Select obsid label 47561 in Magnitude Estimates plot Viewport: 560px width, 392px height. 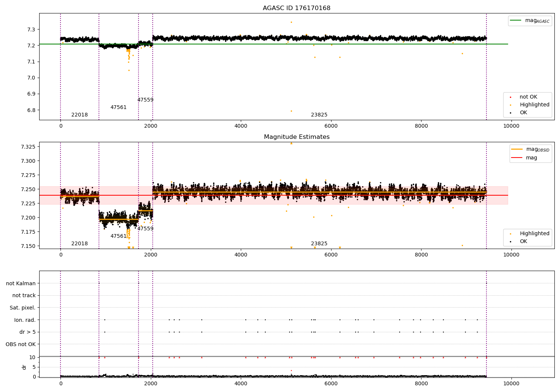[118, 236]
